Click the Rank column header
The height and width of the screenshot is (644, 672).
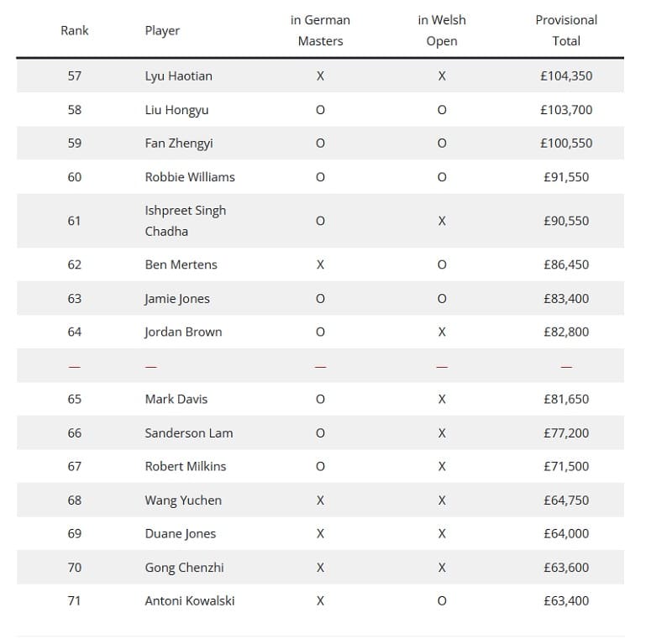coord(75,30)
